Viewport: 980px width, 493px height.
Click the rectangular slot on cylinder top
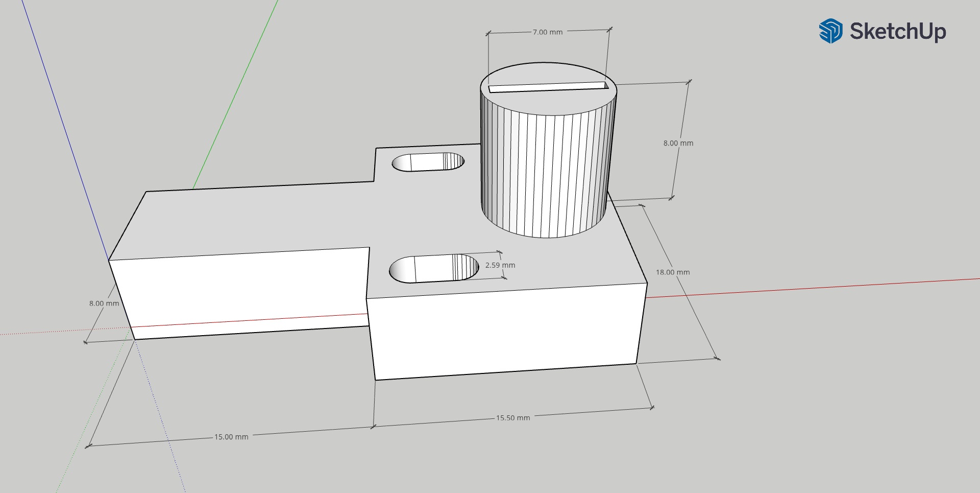(x=548, y=87)
